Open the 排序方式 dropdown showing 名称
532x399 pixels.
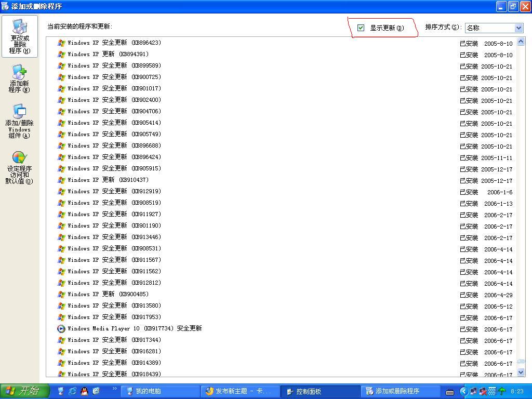494,28
